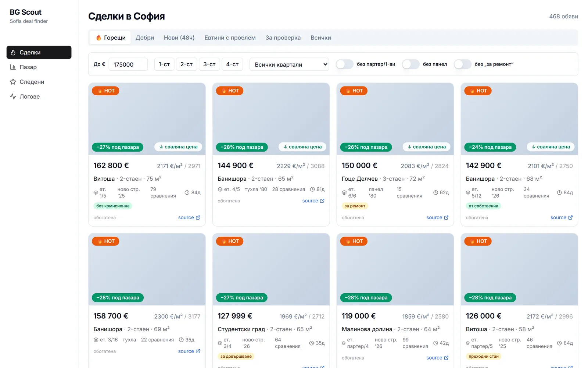Viewport: 588px width, 368px height.
Task: Expand the Всички квартали dropdown
Action: [x=289, y=64]
